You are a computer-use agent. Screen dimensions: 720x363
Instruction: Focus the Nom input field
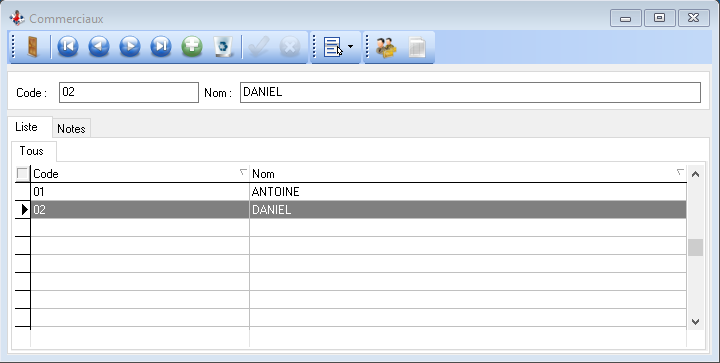coord(470,92)
